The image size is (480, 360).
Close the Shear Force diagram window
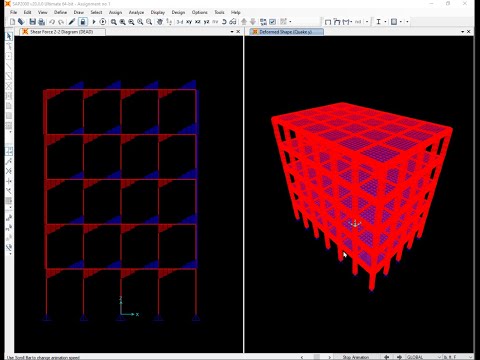click(238, 32)
